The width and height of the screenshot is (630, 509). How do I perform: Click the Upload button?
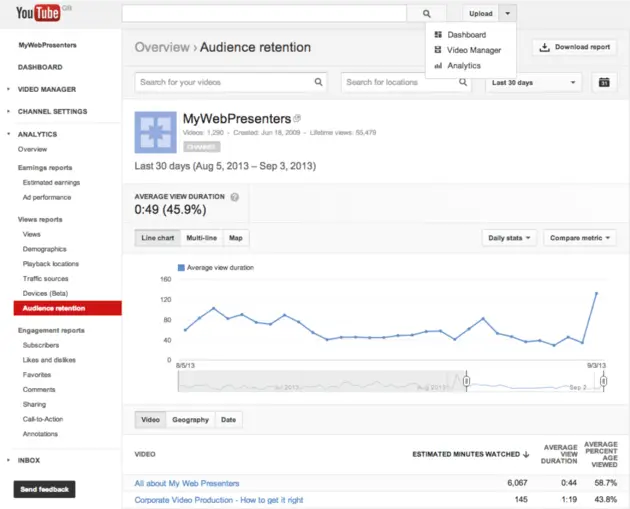click(x=481, y=14)
